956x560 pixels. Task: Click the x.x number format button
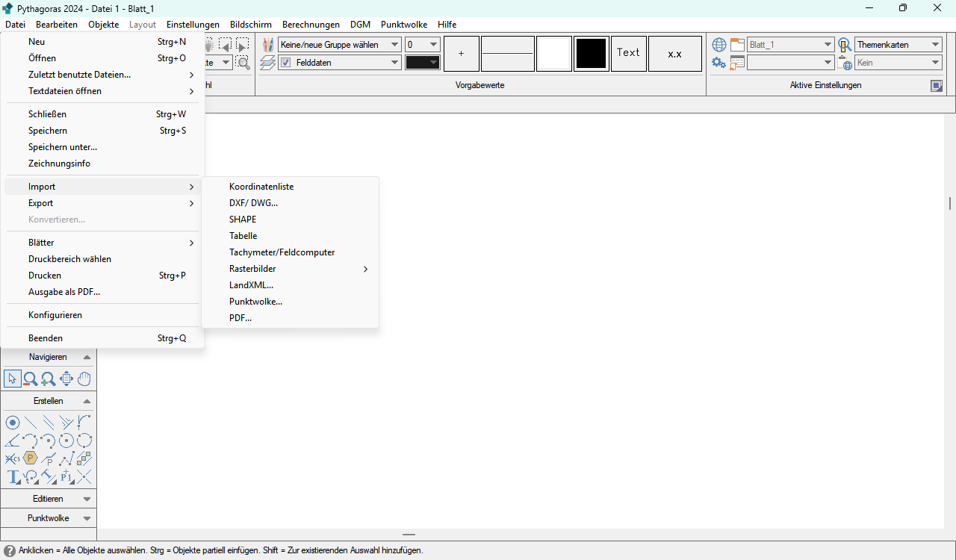point(675,54)
